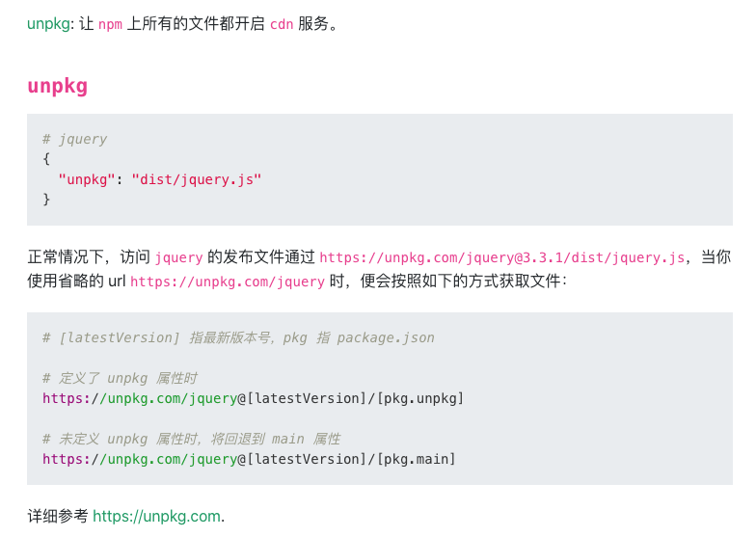Click the text 正常情况下，访问
Screen dimensions: 756x537
point(89,256)
